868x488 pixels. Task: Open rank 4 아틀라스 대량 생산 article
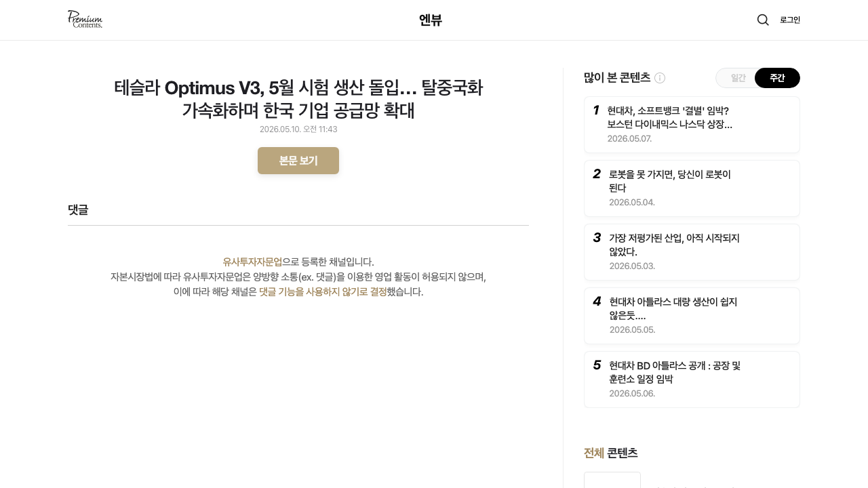coord(692,316)
